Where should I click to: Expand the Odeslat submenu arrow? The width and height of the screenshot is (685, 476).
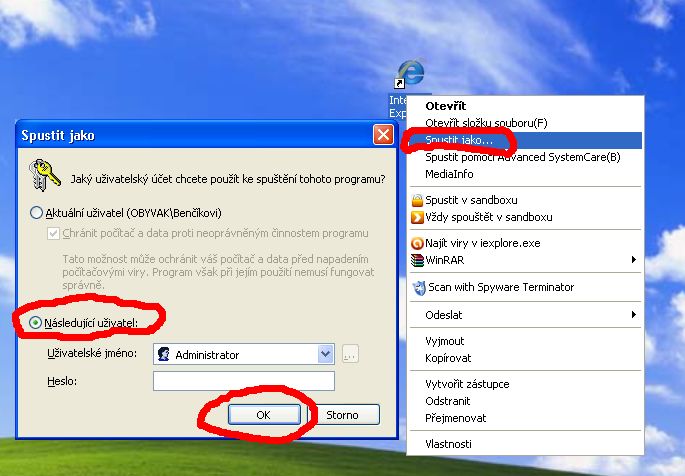[633, 314]
